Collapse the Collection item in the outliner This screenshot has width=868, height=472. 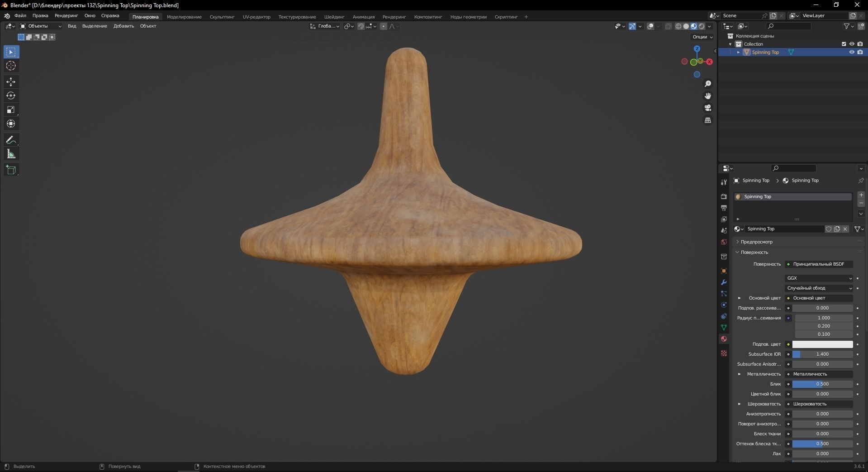(730, 44)
